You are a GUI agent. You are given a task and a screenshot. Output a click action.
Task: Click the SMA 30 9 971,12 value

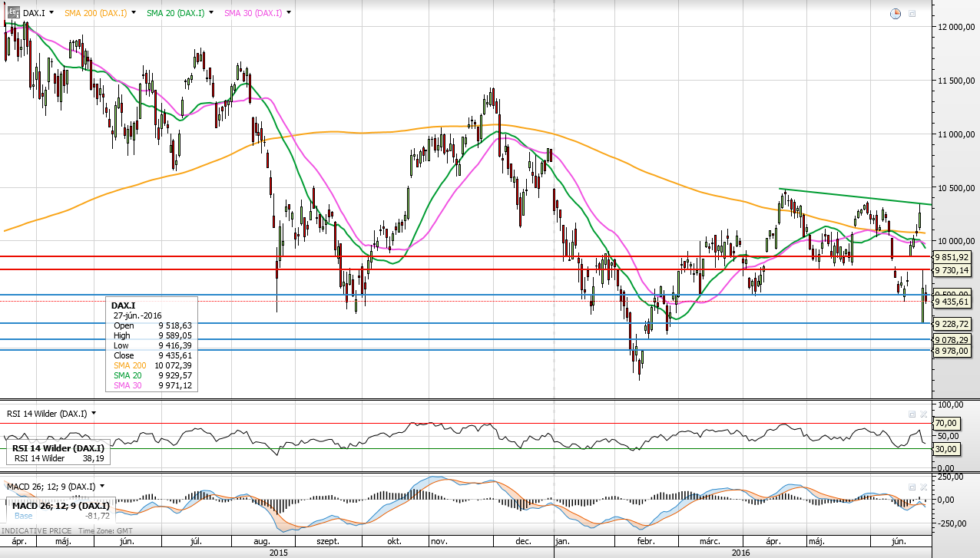pyautogui.click(x=175, y=385)
